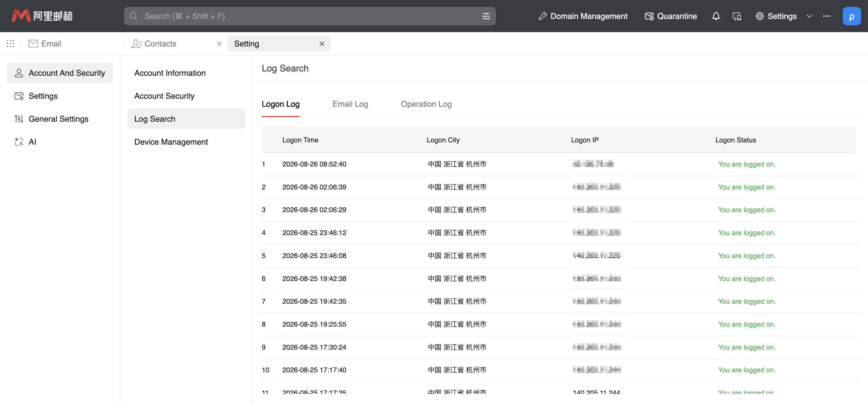This screenshot has height=403, width=868.
Task: Select logon time 2026-08-25 23:46:08
Action: 314,255
